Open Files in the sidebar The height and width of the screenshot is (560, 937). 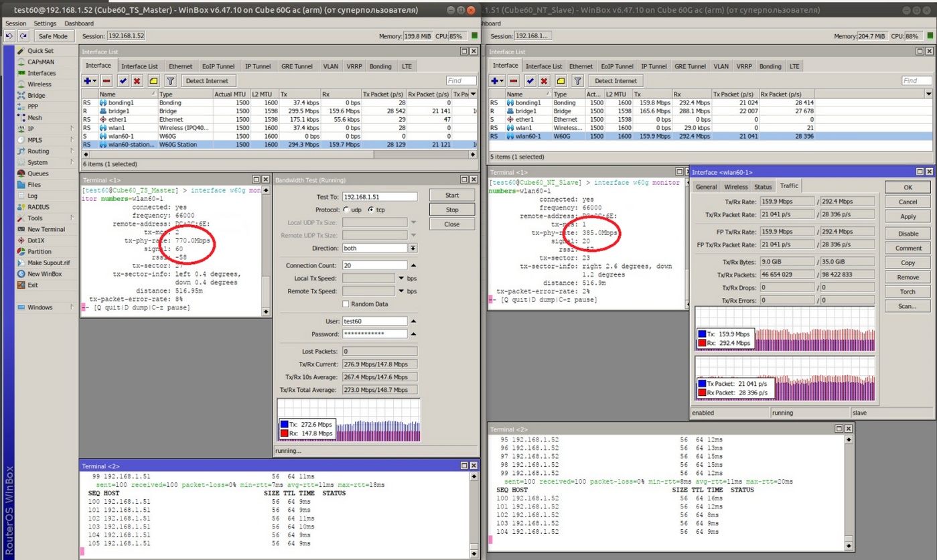pos(33,185)
